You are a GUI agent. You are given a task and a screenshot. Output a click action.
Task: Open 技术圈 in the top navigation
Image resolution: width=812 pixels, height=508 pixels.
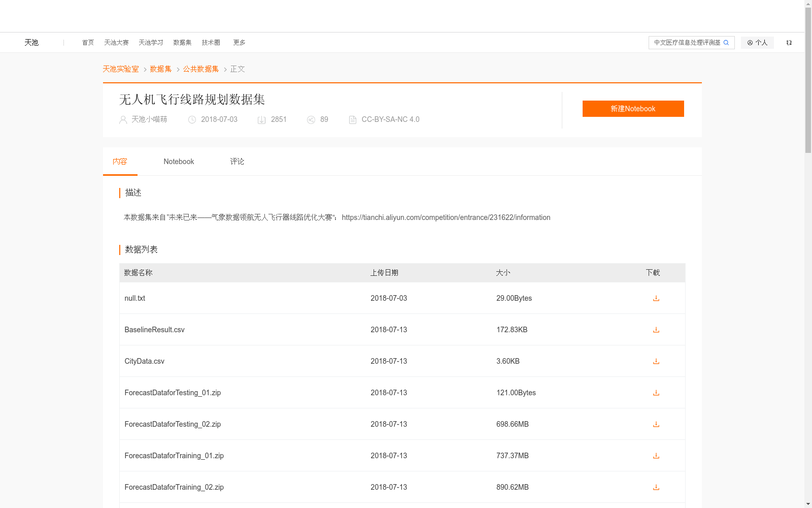pos(211,43)
